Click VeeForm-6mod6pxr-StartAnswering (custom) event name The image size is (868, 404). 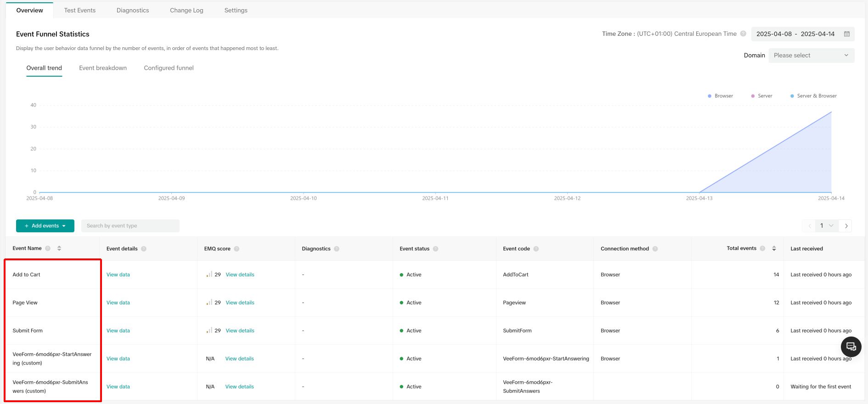(x=52, y=359)
